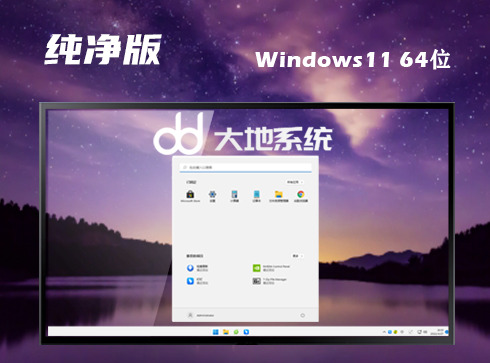Launch Google Chrome from pinned apps
Screen dimensions: 490x363
point(301,196)
